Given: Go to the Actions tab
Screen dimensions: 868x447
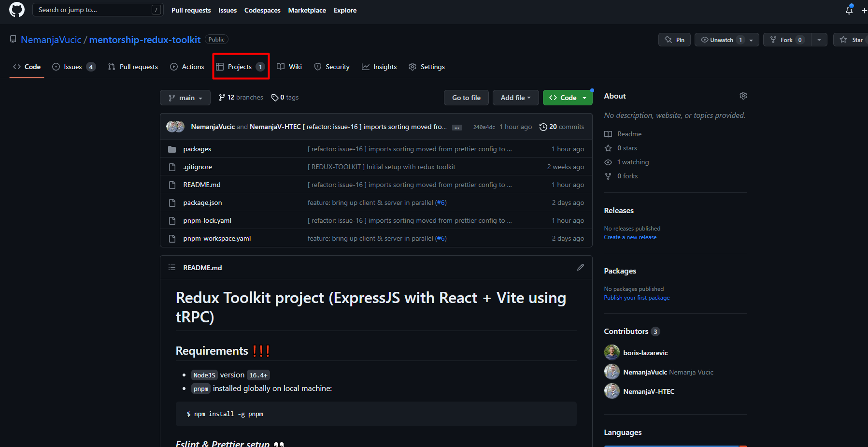Looking at the screenshot, I should coord(187,67).
